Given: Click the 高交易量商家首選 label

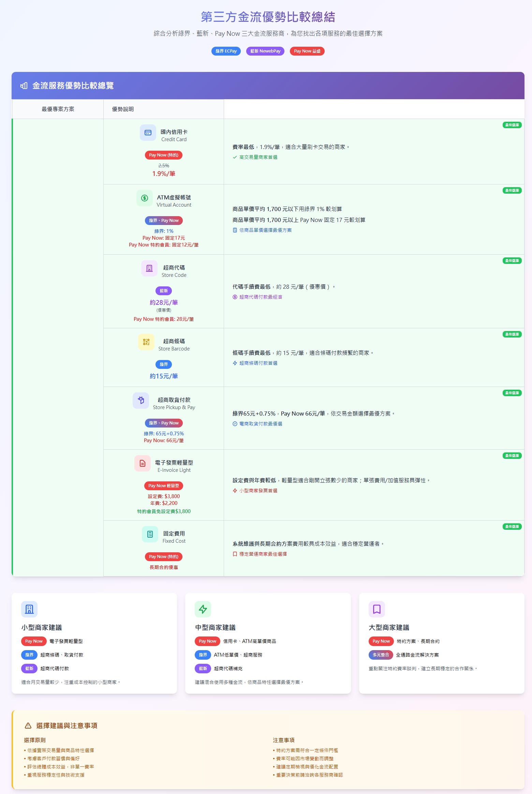Looking at the screenshot, I should click(x=258, y=157).
